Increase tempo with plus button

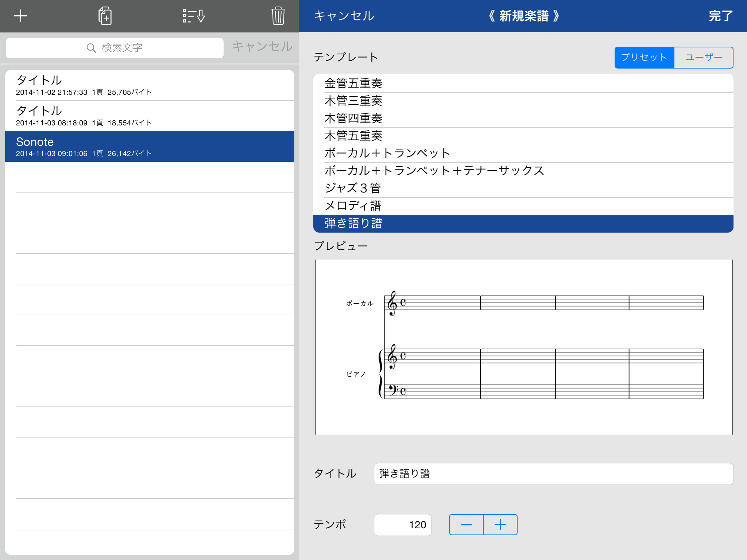500,525
